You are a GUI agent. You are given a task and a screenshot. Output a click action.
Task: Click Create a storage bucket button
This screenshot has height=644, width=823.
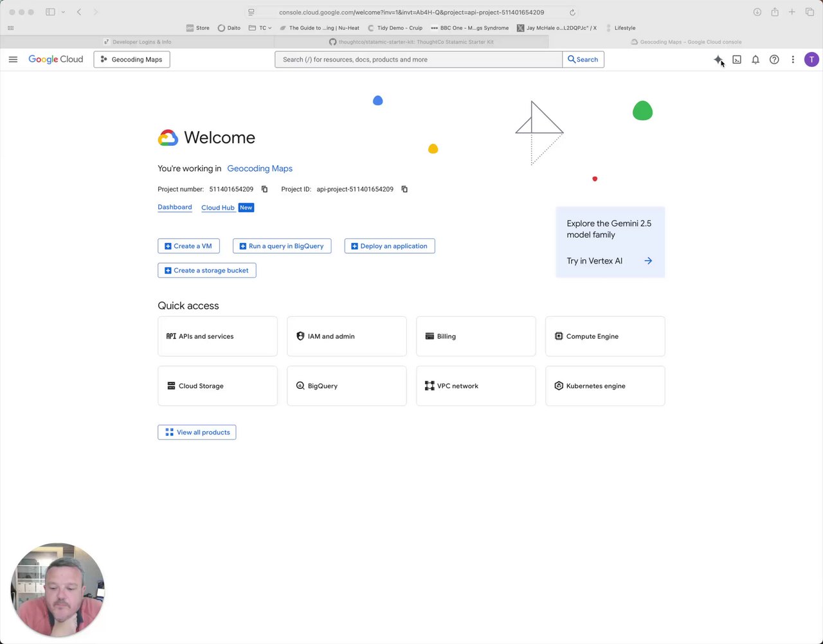(206, 271)
